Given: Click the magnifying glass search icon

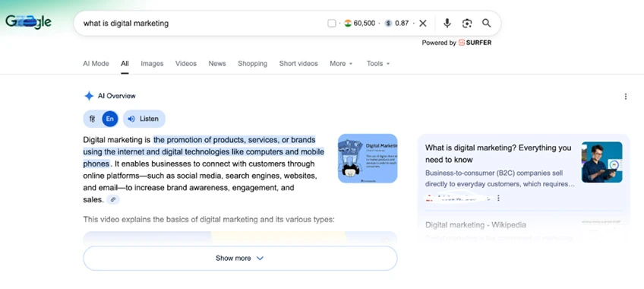Looking at the screenshot, I should 487,23.
